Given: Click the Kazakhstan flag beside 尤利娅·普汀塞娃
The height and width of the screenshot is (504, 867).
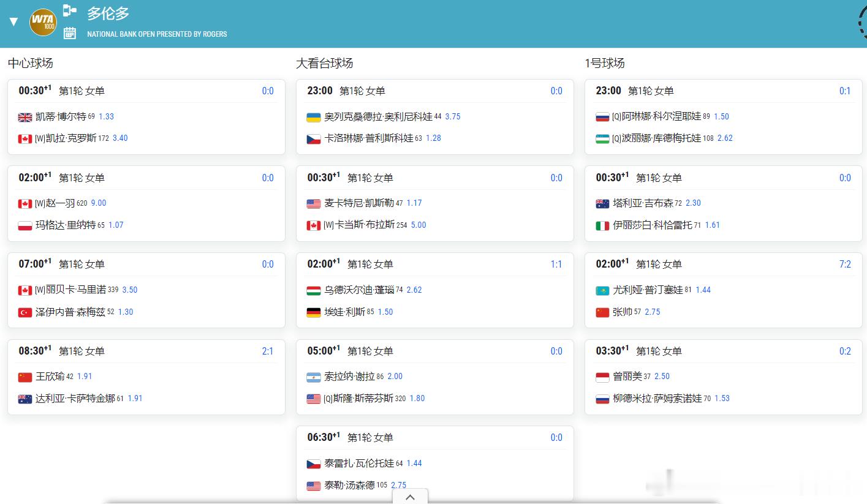Looking at the screenshot, I should coord(602,290).
